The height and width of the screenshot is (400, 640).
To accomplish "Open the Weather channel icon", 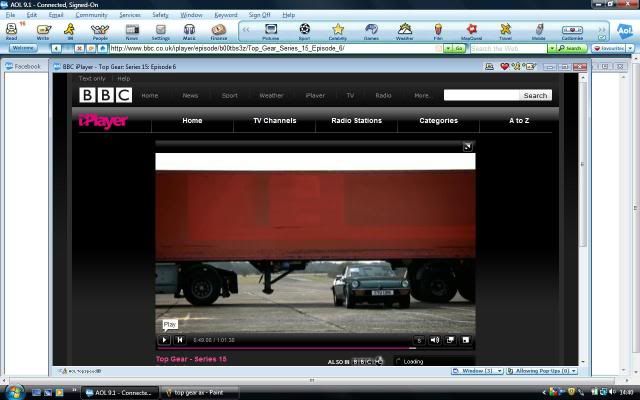I will (x=404, y=31).
